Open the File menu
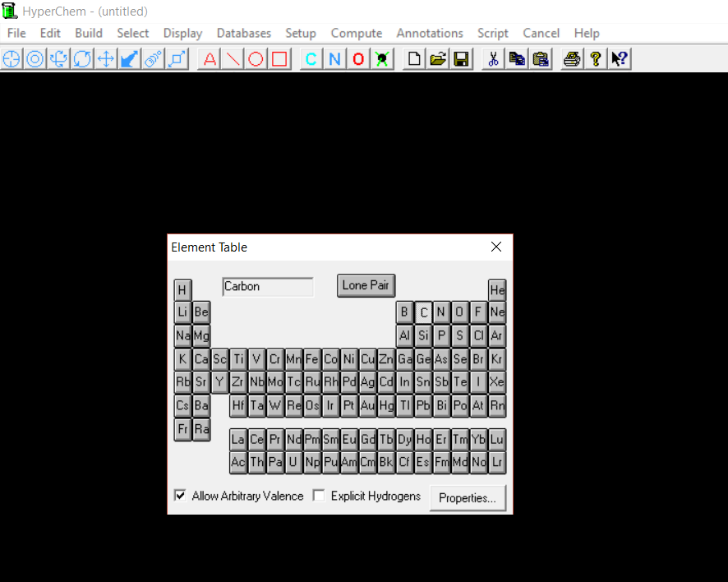 (x=16, y=34)
